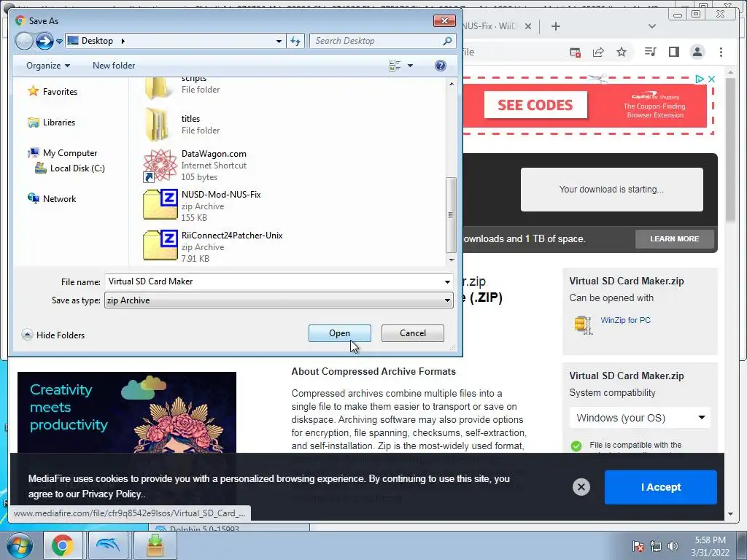Click Action Center flag tray icon
The image size is (747, 560).
point(638,546)
